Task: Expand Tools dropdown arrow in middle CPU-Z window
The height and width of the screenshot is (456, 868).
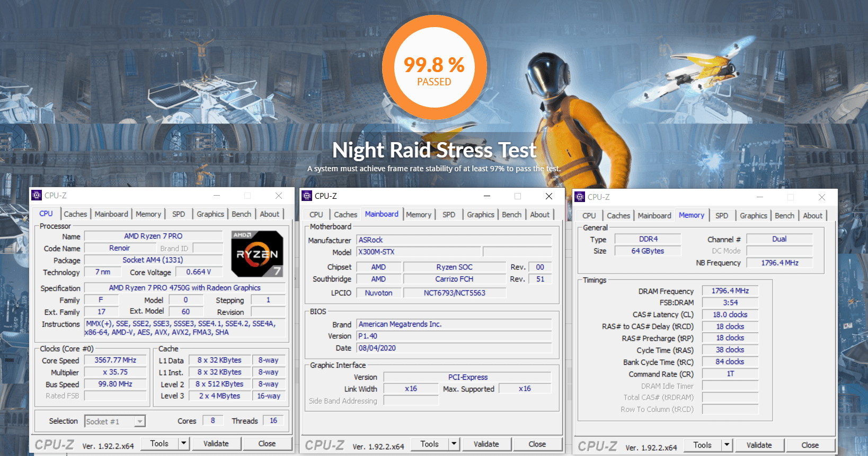Action: pyautogui.click(x=454, y=444)
